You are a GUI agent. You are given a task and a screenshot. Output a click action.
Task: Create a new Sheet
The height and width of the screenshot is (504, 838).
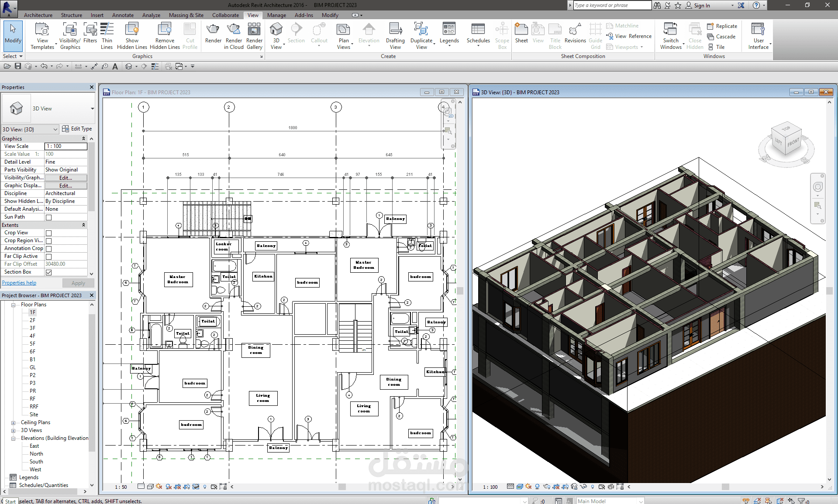pyautogui.click(x=521, y=33)
